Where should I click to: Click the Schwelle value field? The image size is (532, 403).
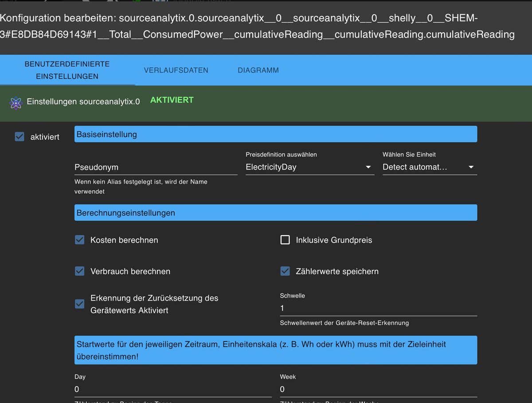379,308
